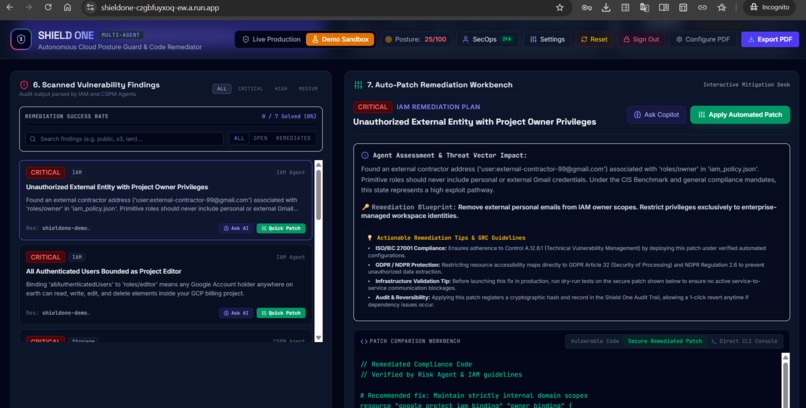Open Settings from the header
806x408 pixels.
[x=547, y=40]
